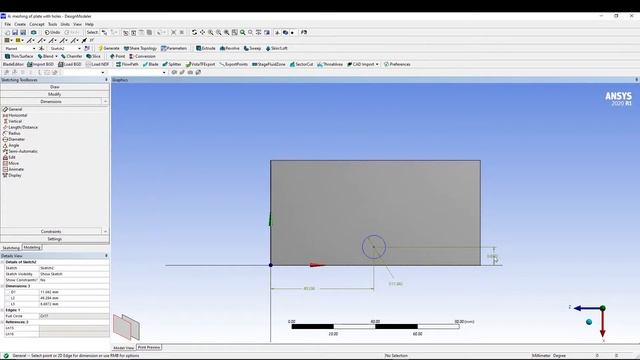Image resolution: width=640 pixels, height=360 pixels.
Task: Open the Units menu
Action: pos(65,24)
